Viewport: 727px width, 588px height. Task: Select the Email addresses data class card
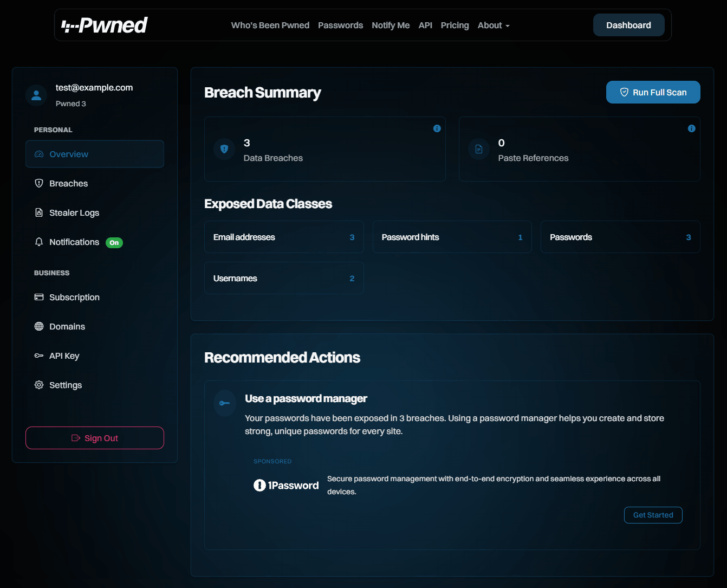[x=284, y=237]
